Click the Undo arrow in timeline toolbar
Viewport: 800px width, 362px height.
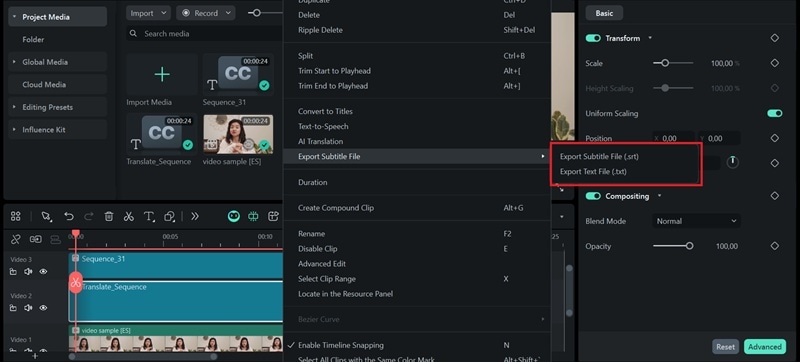point(69,216)
